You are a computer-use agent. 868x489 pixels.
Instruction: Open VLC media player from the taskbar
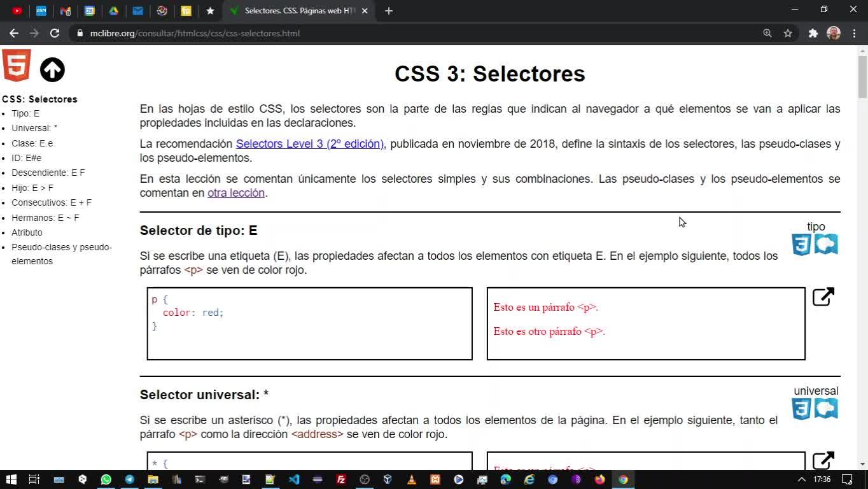tap(412, 479)
